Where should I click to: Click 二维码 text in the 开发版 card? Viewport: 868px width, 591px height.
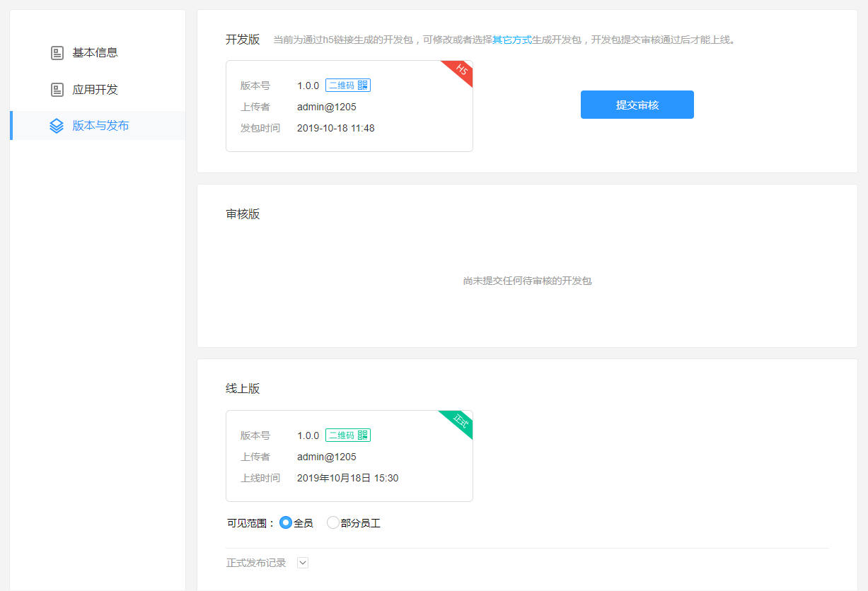pos(341,86)
